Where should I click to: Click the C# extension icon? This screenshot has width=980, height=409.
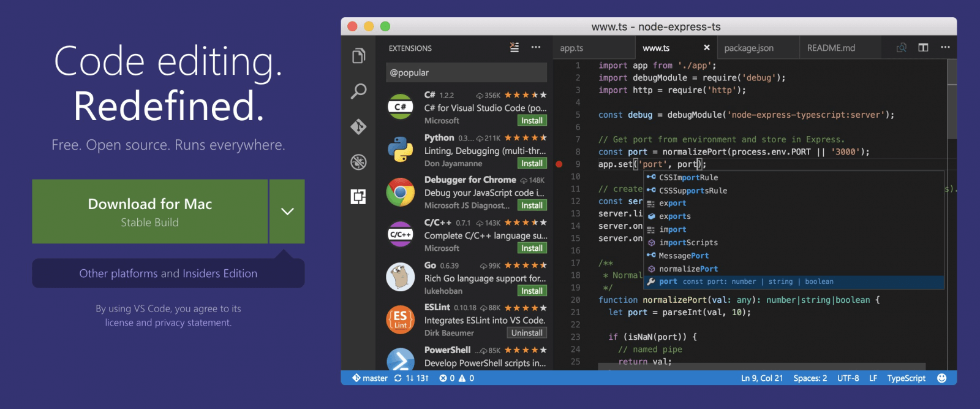[x=401, y=107]
